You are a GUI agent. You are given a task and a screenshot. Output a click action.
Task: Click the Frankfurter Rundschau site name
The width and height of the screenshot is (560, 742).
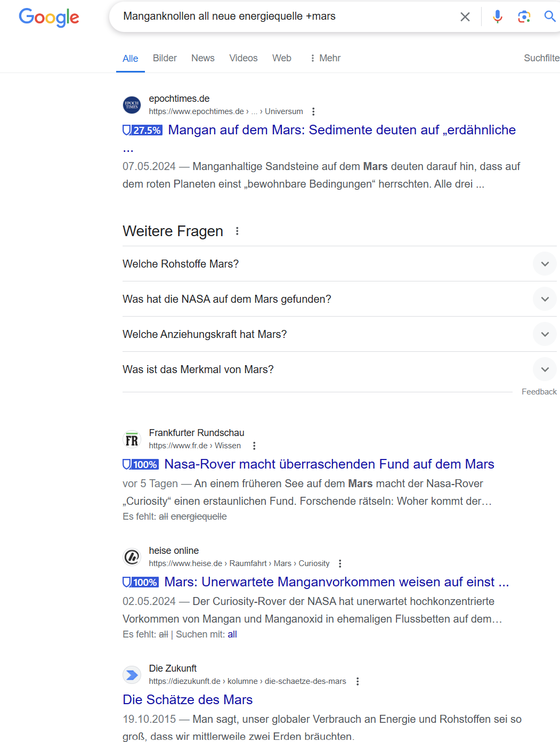coord(197,433)
